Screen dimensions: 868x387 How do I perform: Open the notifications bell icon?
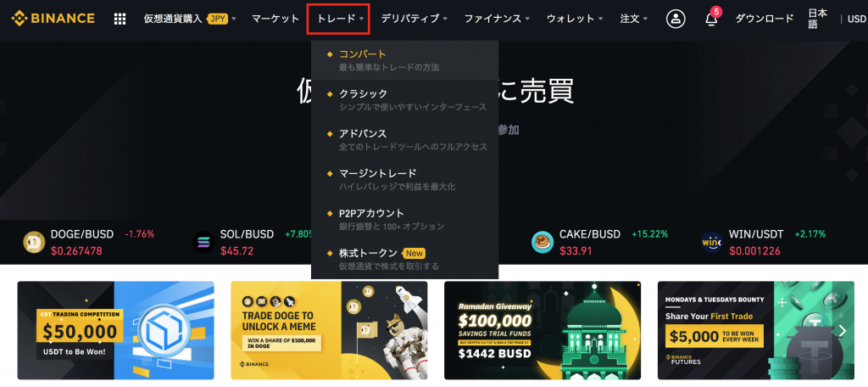(711, 20)
